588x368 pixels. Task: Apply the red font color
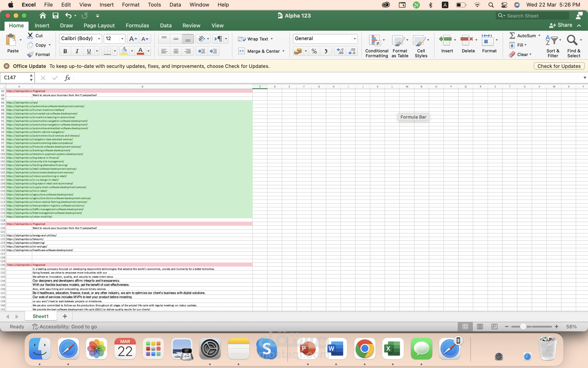point(140,51)
